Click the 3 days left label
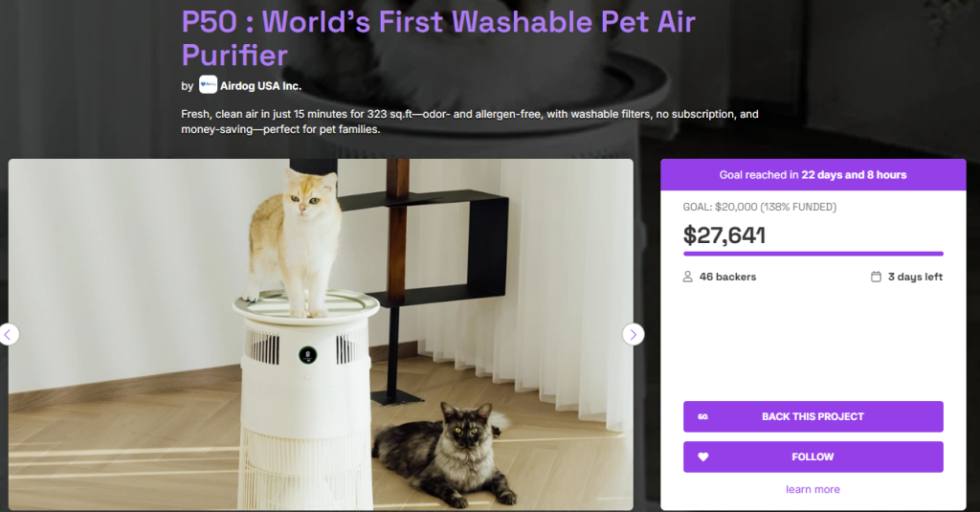 (x=915, y=277)
